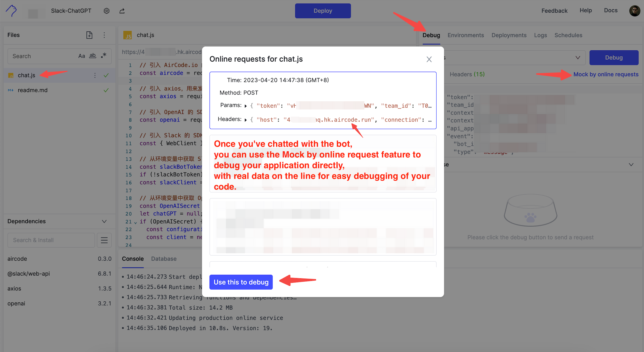The image size is (644, 352).
Task: Click the share project icon
Action: click(122, 11)
